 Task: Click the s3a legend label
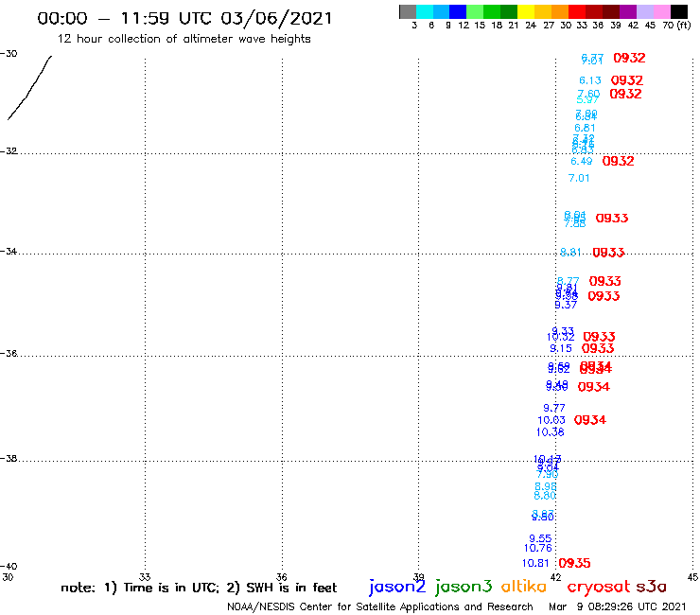pyautogui.click(x=652, y=587)
